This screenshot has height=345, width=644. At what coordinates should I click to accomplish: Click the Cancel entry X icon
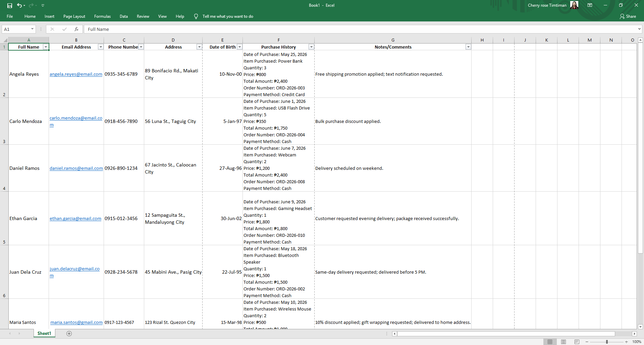pos(52,29)
